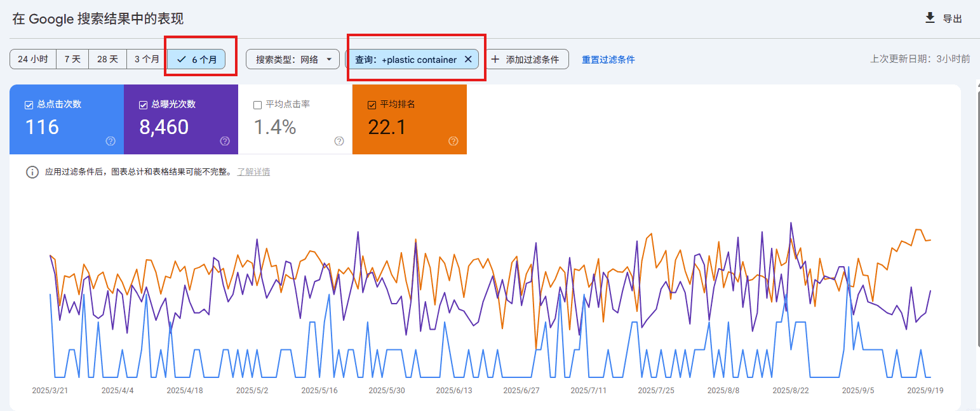The height and width of the screenshot is (411, 980).
Task: Click the question mark on 平均排名 card
Action: (453, 142)
